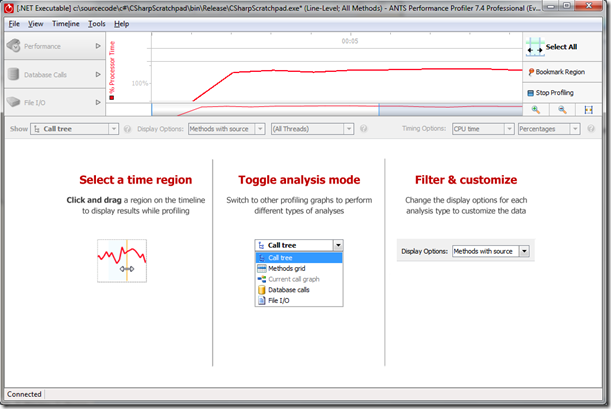The height and width of the screenshot is (409, 611).
Task: Click the Toggle analysis mode heading
Action: tap(299, 180)
